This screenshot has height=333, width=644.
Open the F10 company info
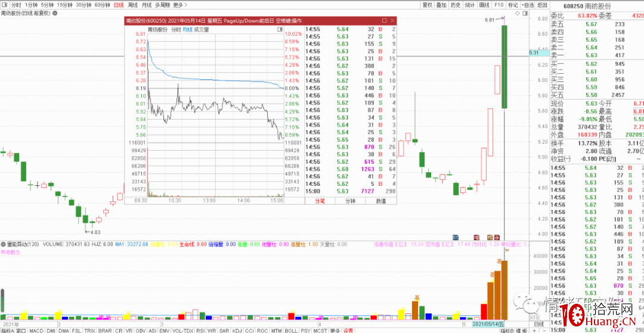[499, 5]
